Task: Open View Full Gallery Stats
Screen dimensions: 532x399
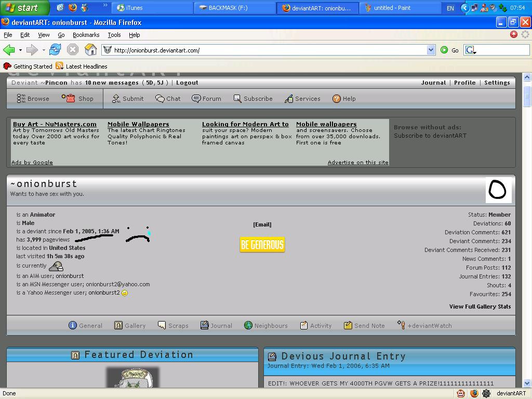Action: [x=480, y=307]
